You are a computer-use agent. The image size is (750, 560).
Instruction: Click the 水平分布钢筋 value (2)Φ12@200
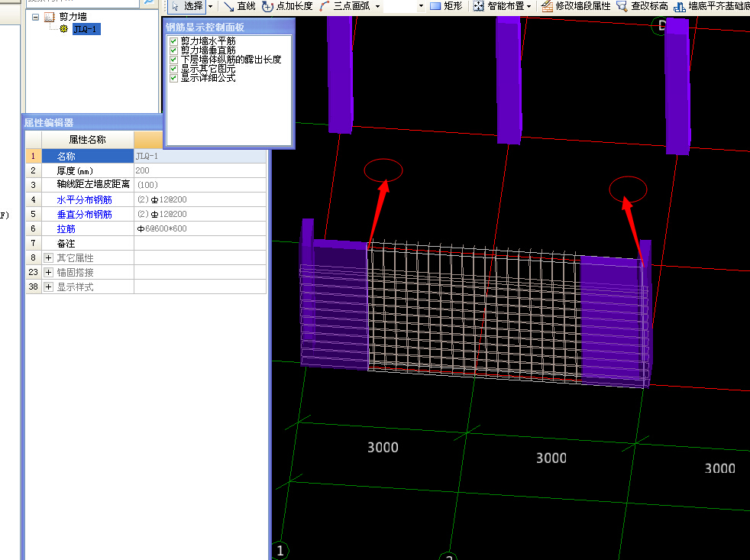200,199
